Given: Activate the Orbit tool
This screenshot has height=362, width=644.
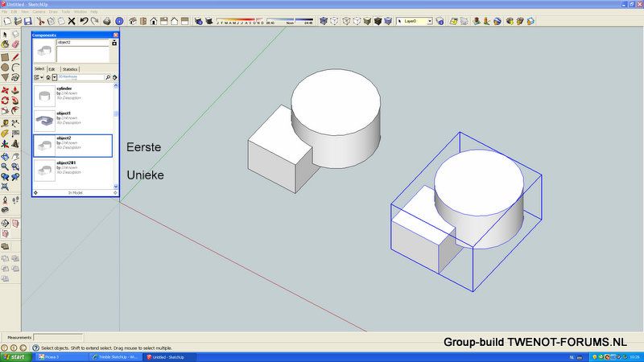Looking at the screenshot, I should tap(5, 156).
